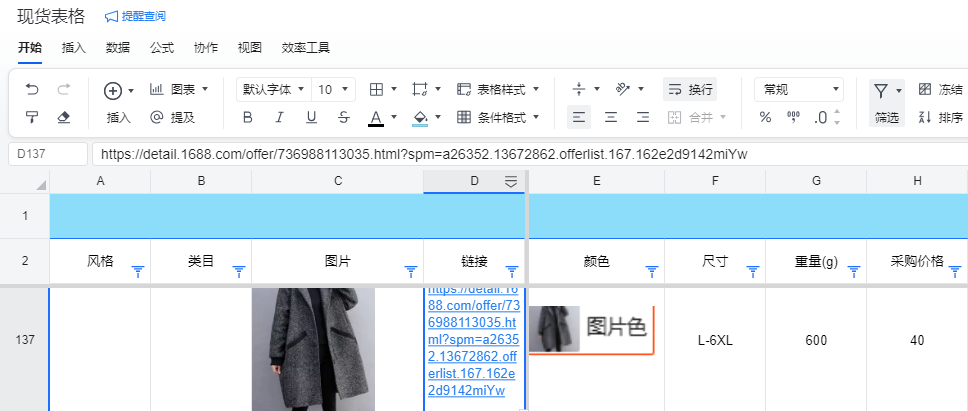Toggle italic formatting

280,117
